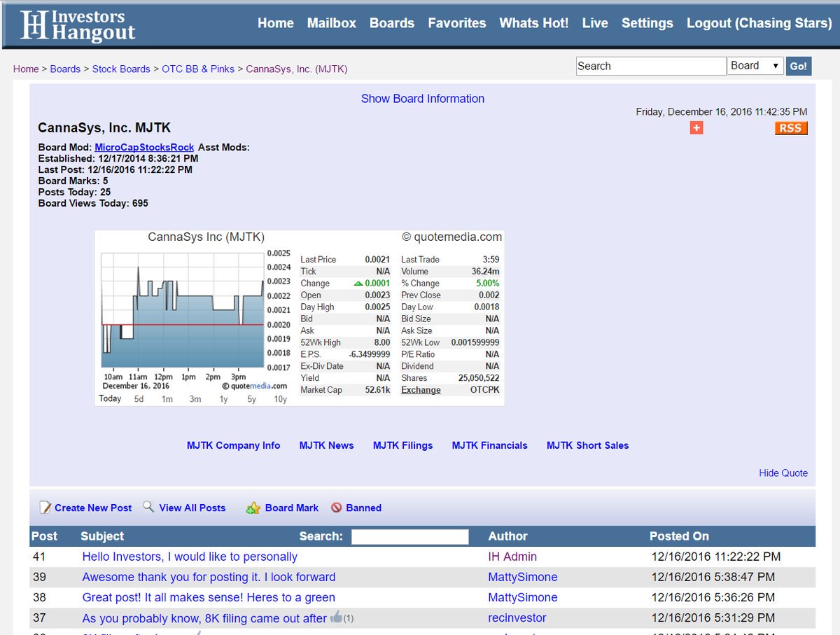Open MattySimone author link on post 38

523,598
